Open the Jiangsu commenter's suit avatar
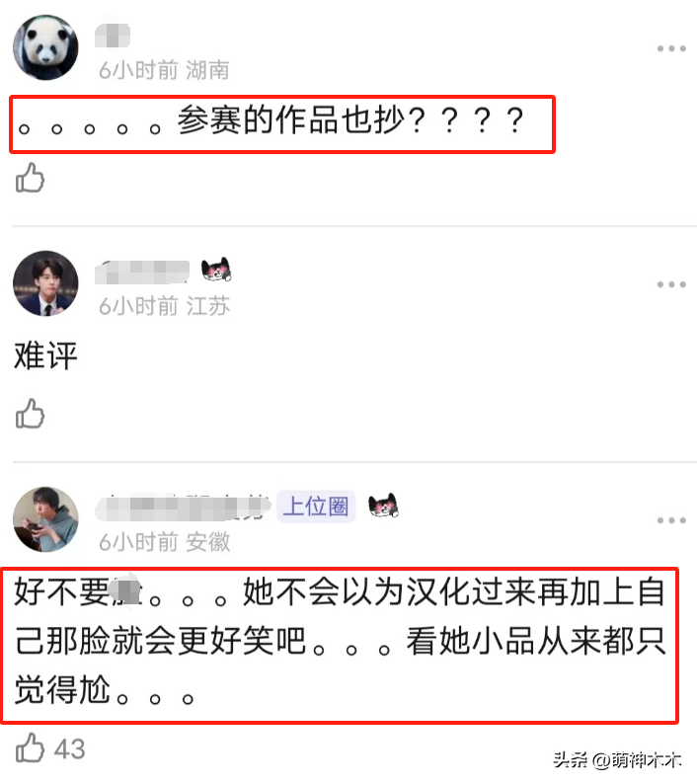The height and width of the screenshot is (784, 697). coord(45,283)
